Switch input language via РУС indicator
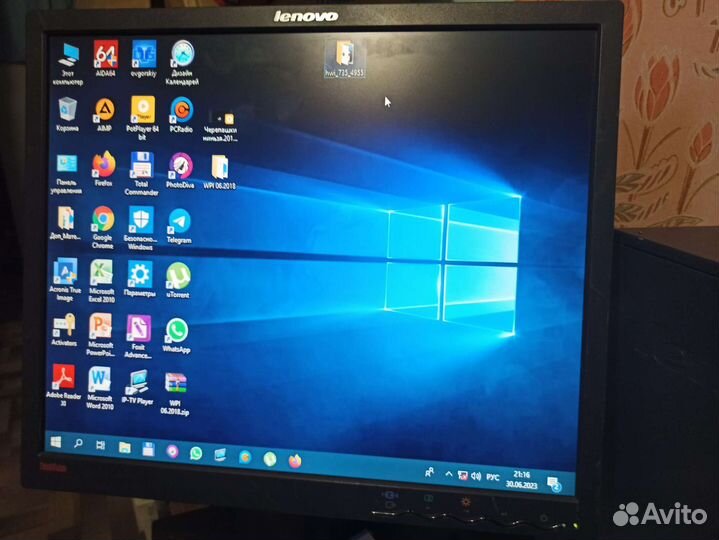719x540 pixels. [493, 477]
